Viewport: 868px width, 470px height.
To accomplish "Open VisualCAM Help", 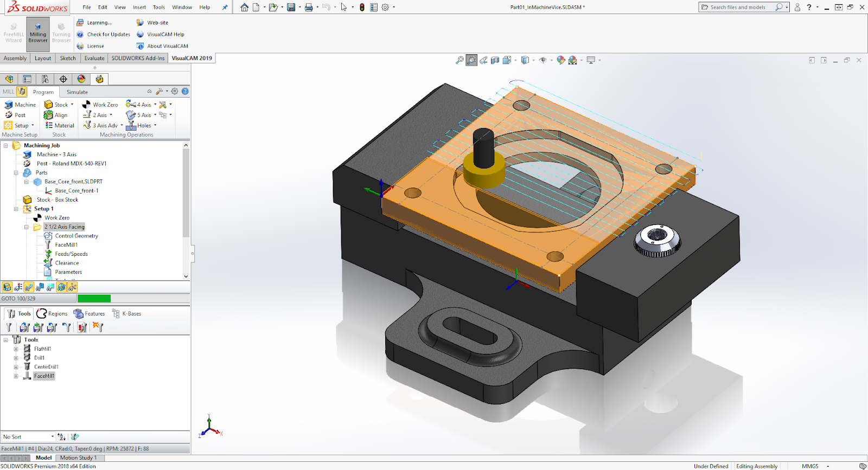I will [x=161, y=34].
